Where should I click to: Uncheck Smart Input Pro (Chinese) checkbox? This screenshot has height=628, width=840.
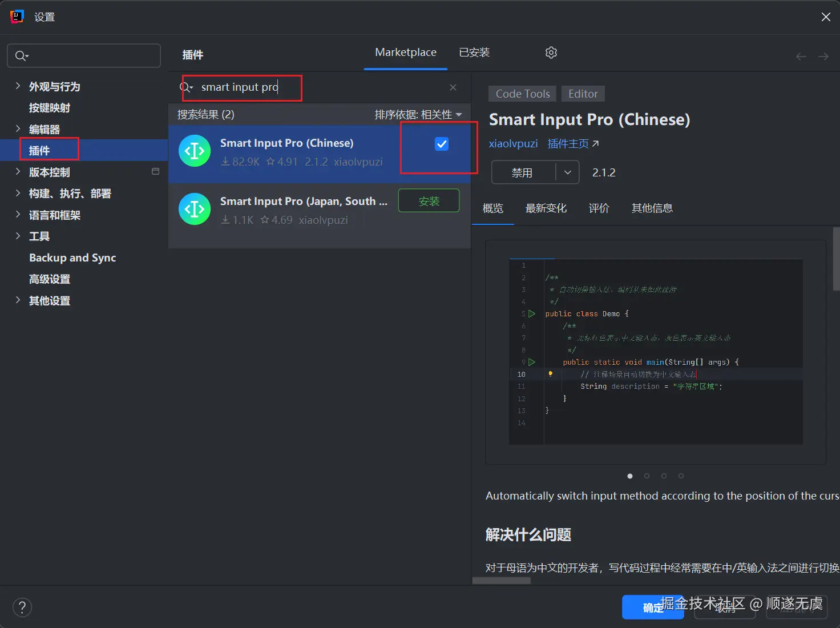click(x=442, y=144)
